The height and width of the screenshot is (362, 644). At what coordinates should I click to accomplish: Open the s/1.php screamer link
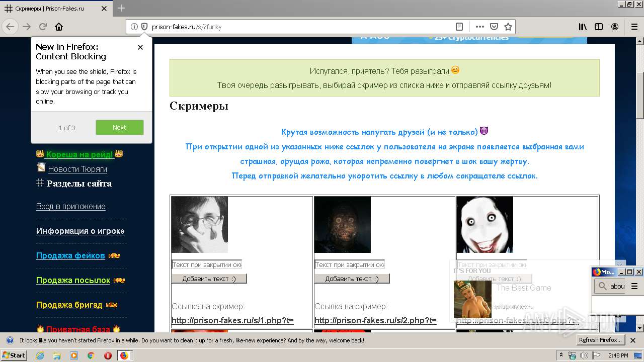[232, 320]
